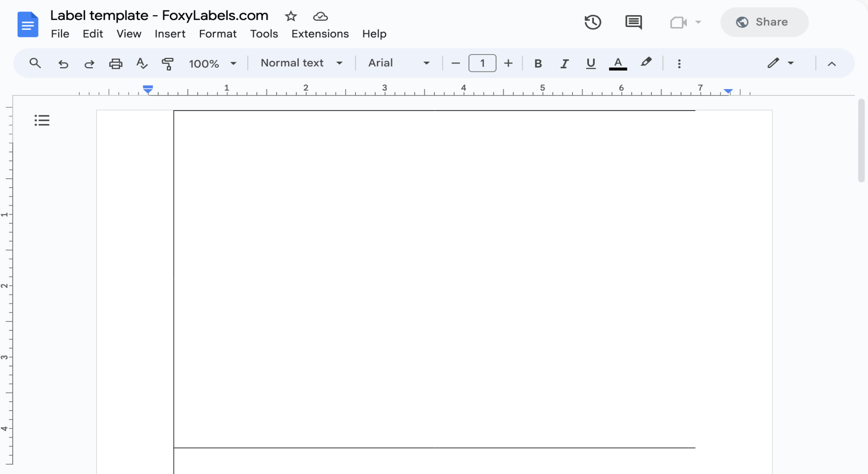Open the Insert menu
The image size is (868, 474).
(170, 34)
